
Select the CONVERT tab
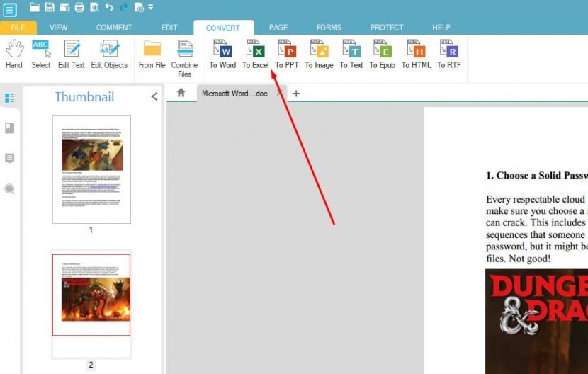(x=223, y=28)
